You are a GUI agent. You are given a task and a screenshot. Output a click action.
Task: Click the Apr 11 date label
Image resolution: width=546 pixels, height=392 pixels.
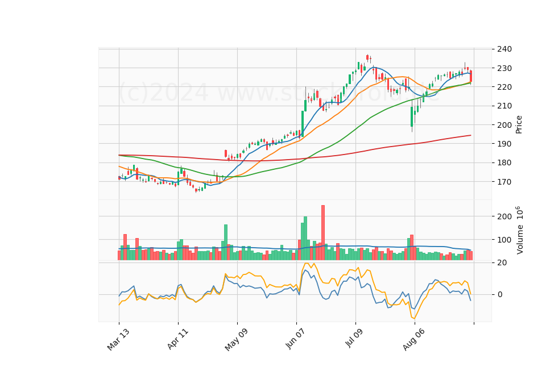pyautogui.click(x=177, y=339)
